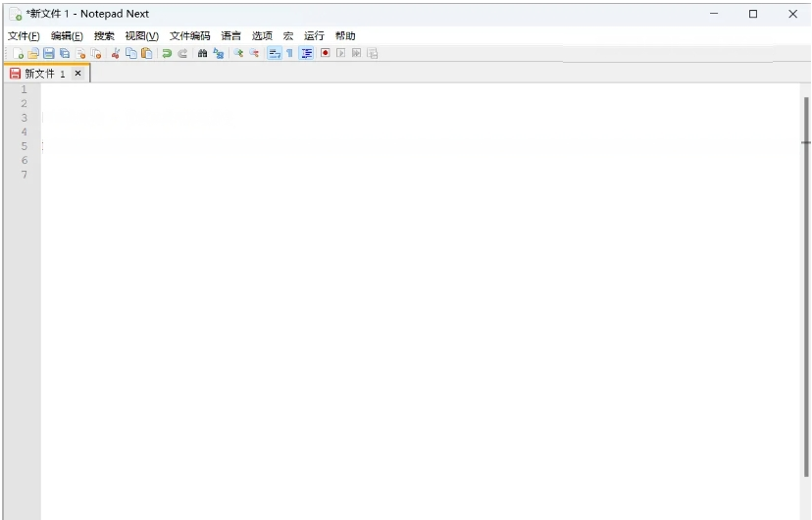Image resolution: width=812 pixels, height=520 pixels.
Task: Click the Close All files icon
Action: 96,53
